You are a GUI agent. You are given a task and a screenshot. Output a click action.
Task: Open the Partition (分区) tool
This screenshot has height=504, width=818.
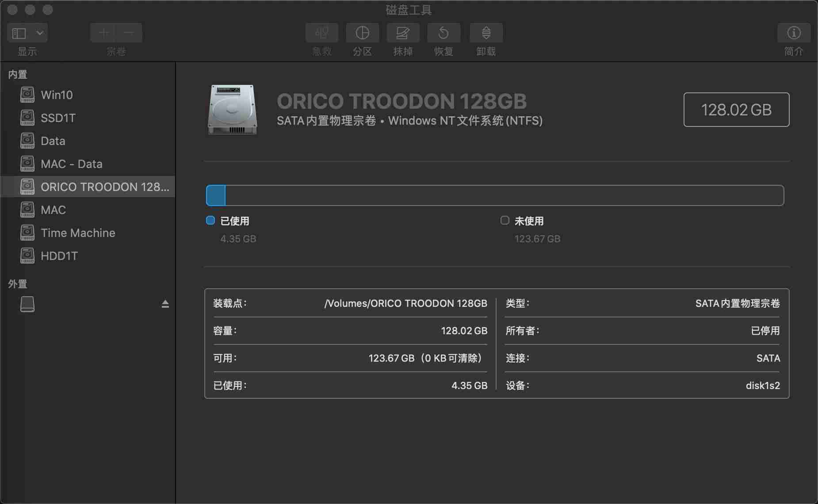pos(362,33)
